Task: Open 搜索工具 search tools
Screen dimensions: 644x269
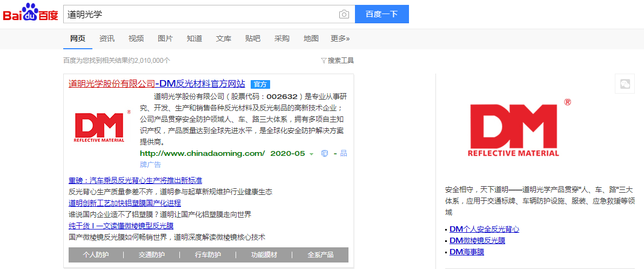Action: point(340,61)
